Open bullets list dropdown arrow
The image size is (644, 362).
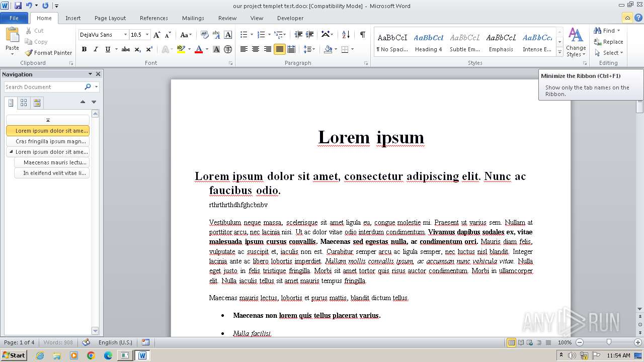252,35
